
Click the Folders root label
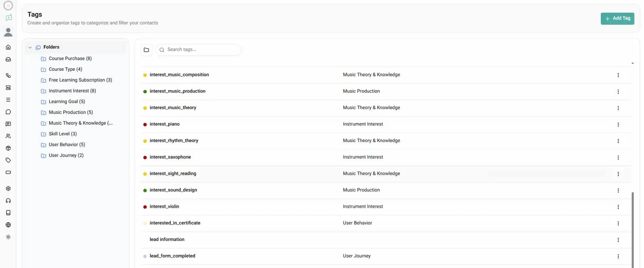(51, 47)
